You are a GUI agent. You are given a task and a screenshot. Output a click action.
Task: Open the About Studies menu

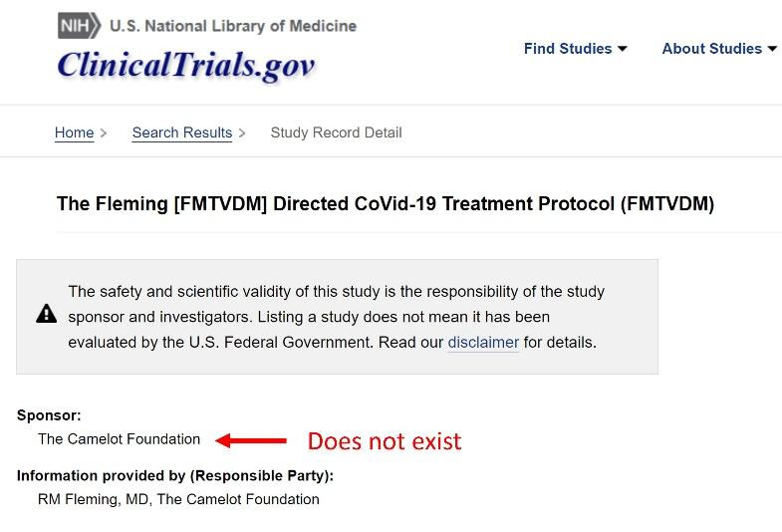(x=711, y=49)
